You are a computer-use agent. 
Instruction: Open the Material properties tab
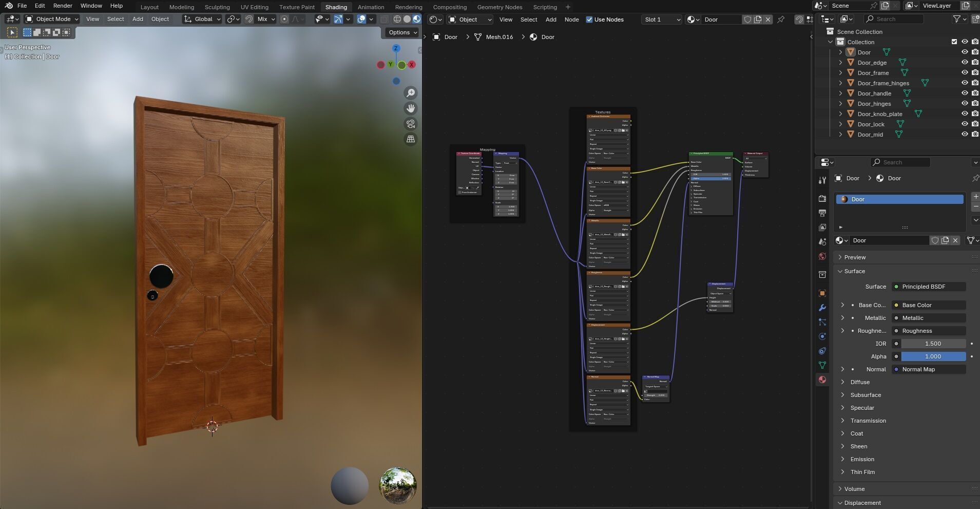(x=822, y=380)
